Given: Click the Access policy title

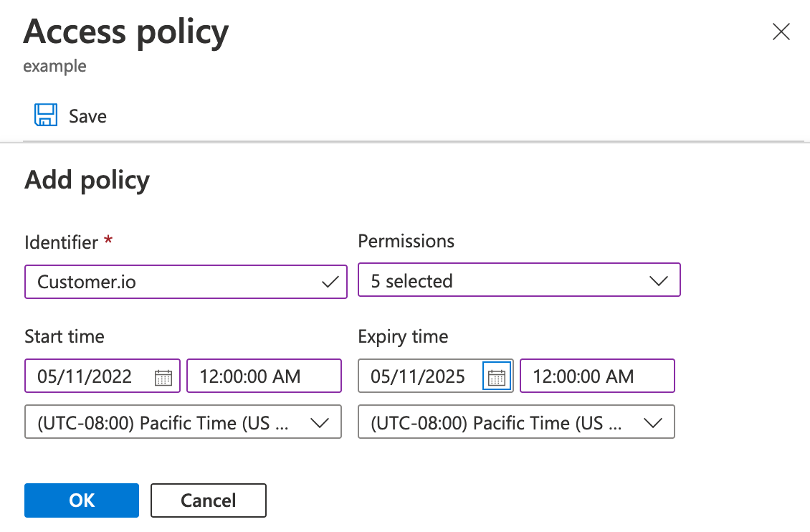Looking at the screenshot, I should click(126, 32).
